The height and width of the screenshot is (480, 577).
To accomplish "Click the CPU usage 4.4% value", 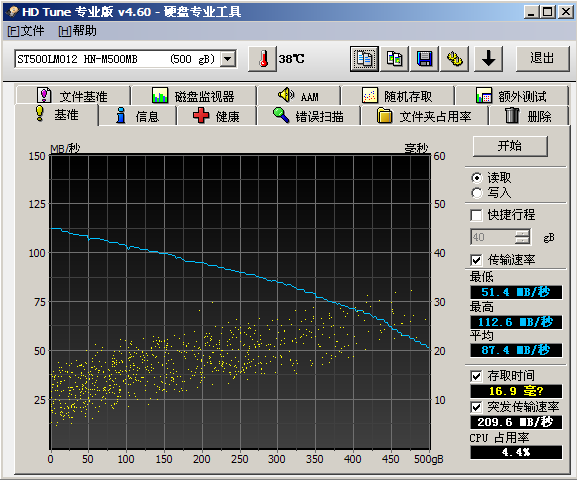I will 516,452.
